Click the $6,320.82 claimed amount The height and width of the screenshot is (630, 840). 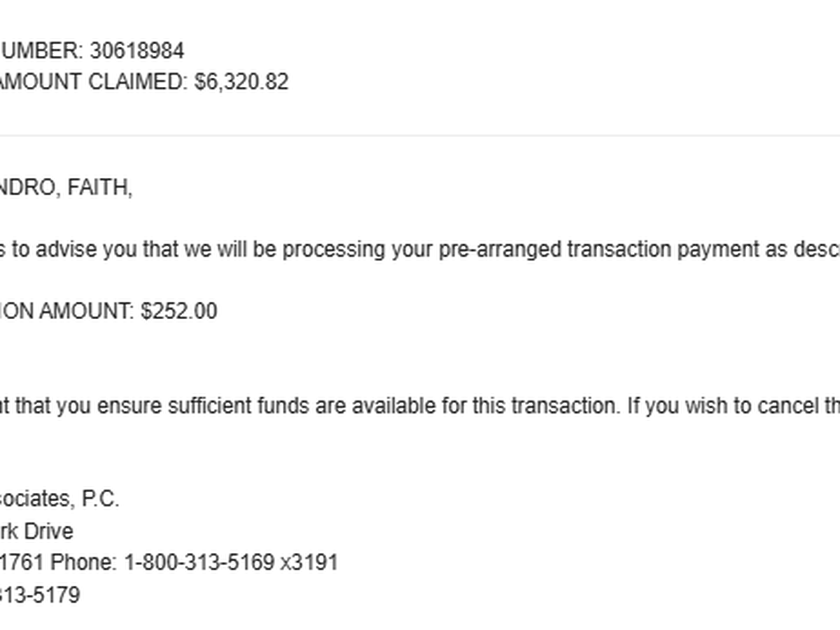(x=241, y=82)
